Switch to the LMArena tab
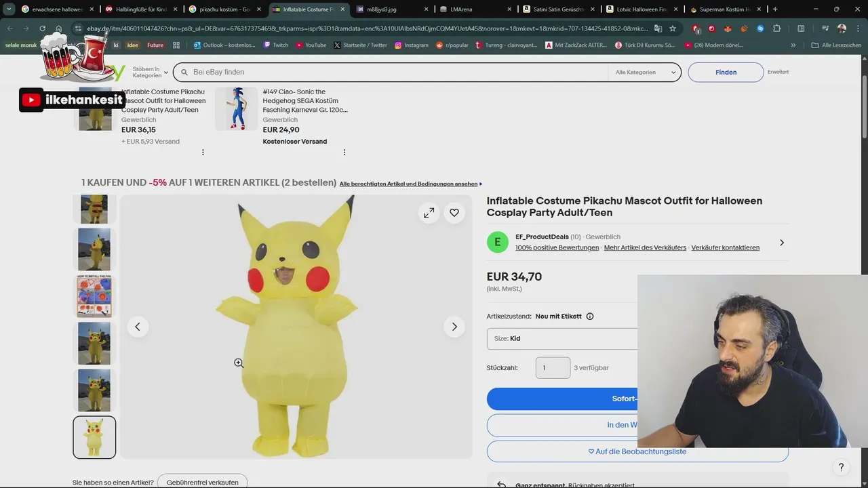868x488 pixels. (475, 9)
